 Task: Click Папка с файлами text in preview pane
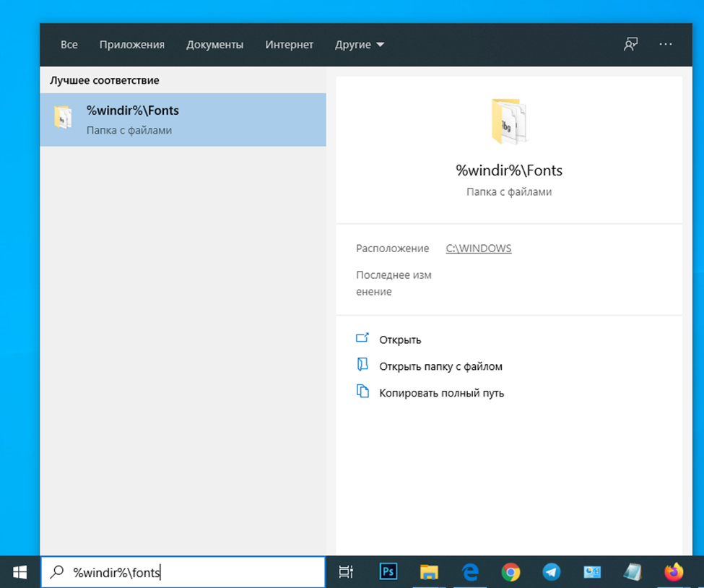pos(509,192)
